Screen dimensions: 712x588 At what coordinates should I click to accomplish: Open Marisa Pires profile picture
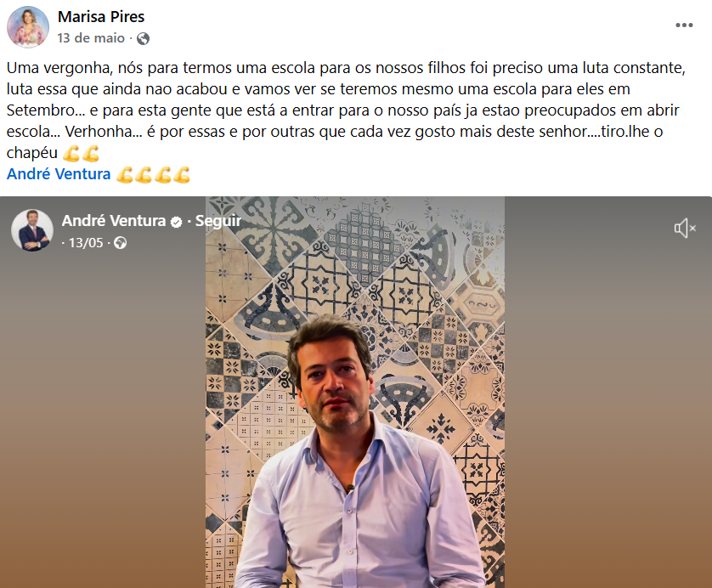[x=28, y=27]
